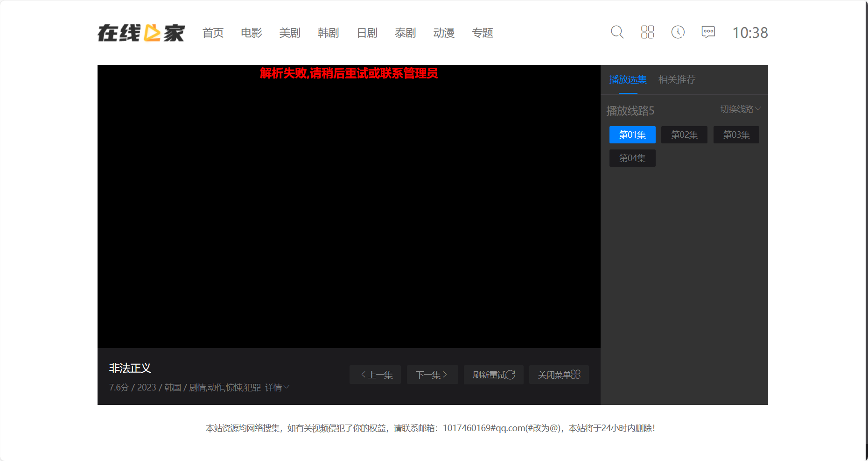Switch to the 相关推荐 tab
Viewport: 868px width, 461px height.
[x=677, y=79]
